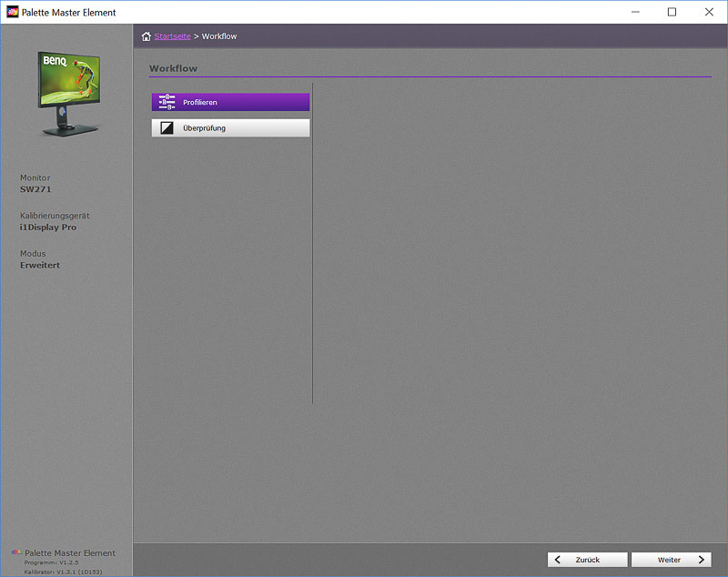Click the Workflow section heading
728x577 pixels.
tap(173, 68)
